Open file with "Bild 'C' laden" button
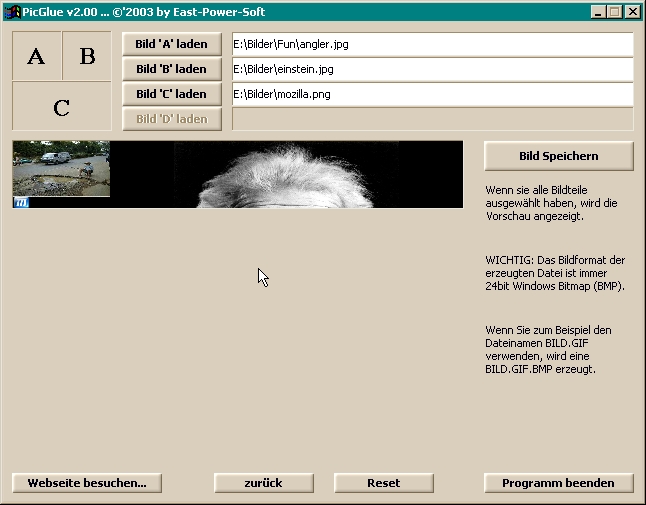 [x=172, y=94]
